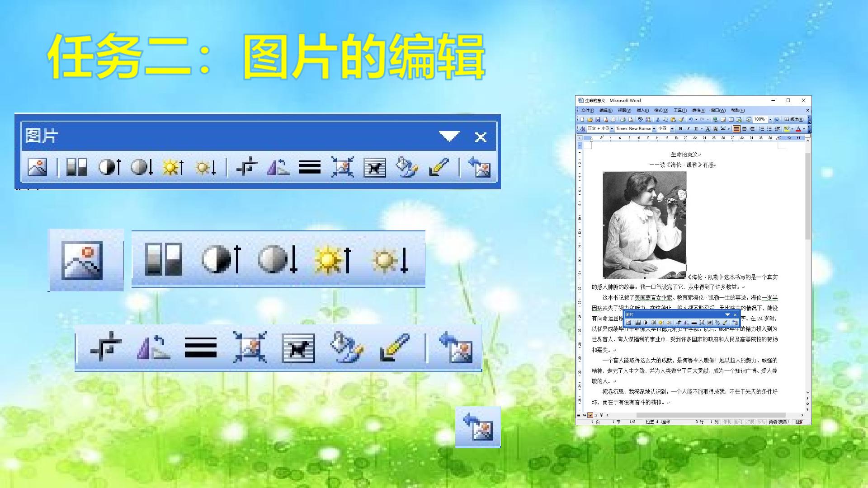Expand the 100% zoom dropdown arrow

tap(770, 119)
